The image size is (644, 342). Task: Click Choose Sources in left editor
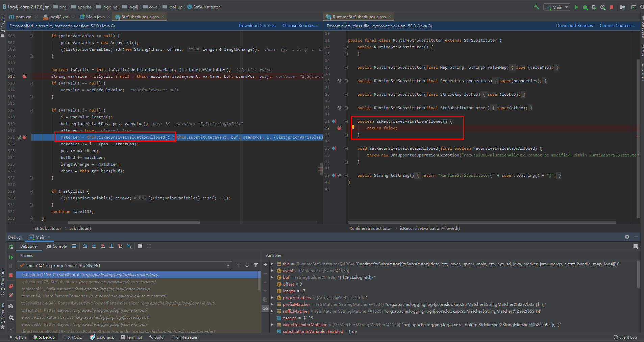[300, 26]
